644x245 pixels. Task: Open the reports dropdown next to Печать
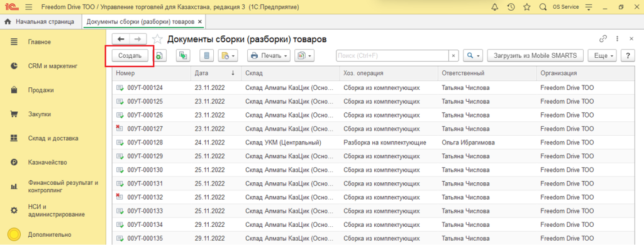[x=304, y=55]
